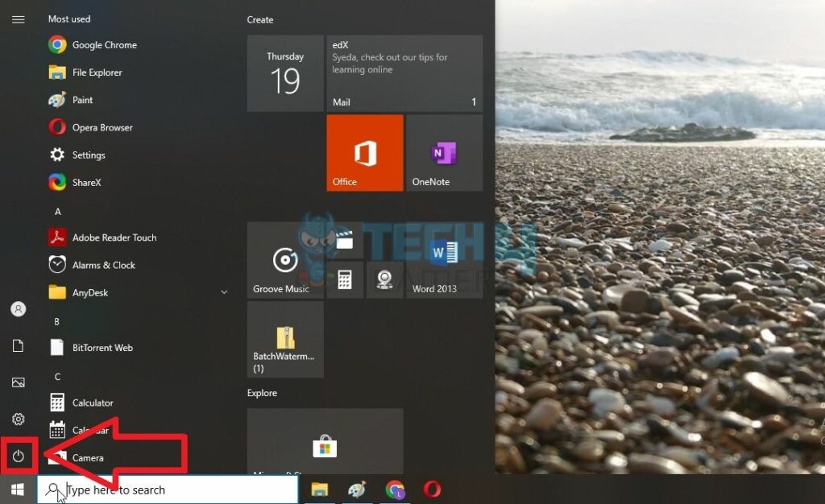Viewport: 825px width, 504px height.
Task: Click the search field on the taskbar
Action: pyautogui.click(x=169, y=490)
